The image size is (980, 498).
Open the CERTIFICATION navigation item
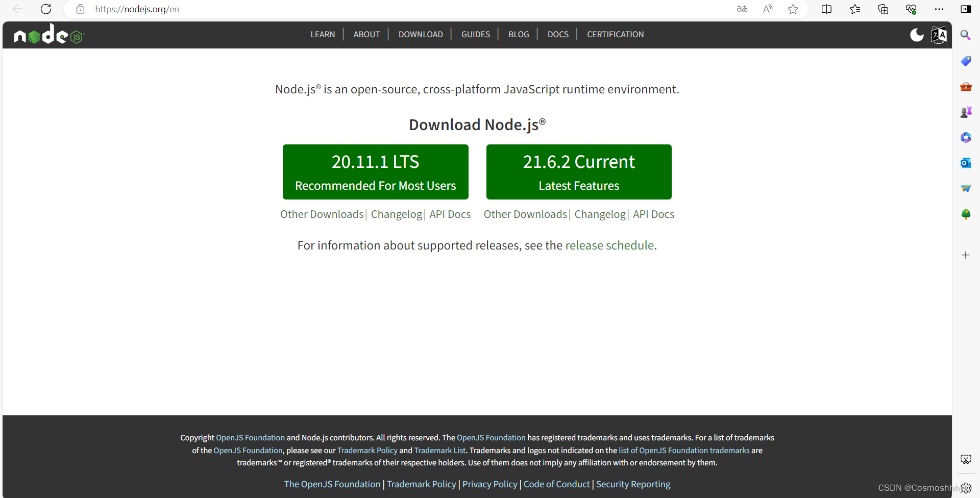[x=616, y=34]
